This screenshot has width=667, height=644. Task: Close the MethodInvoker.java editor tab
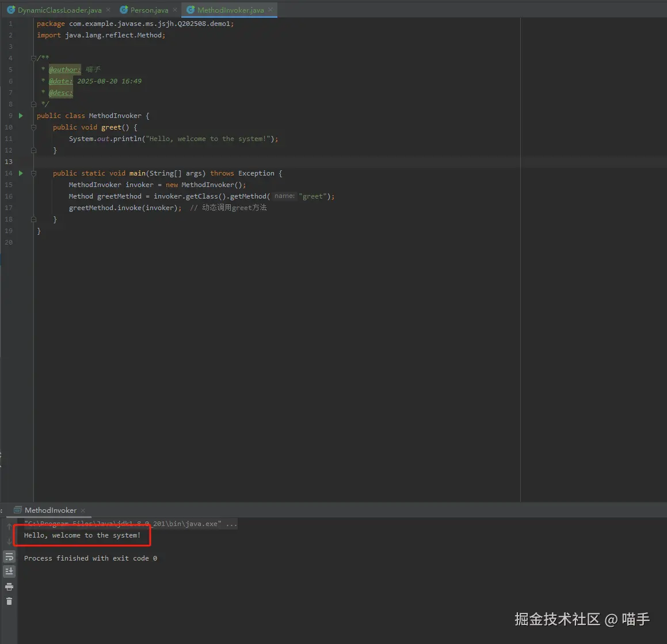click(x=270, y=9)
